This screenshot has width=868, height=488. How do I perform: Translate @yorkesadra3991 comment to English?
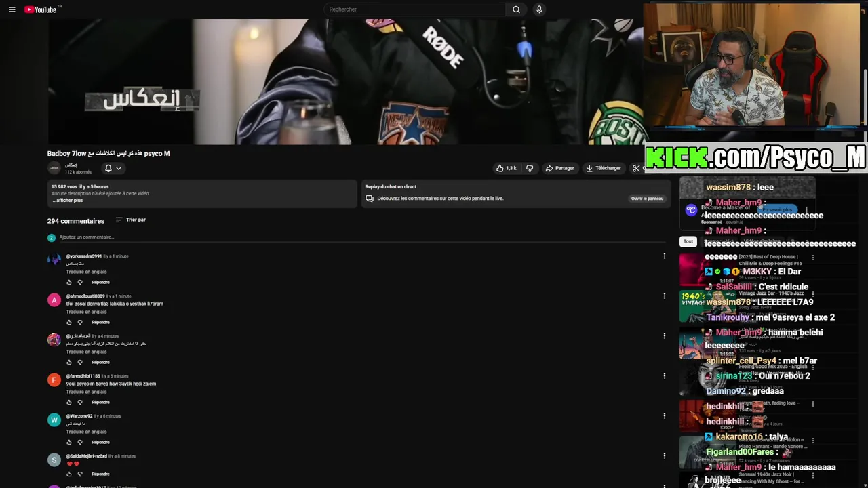click(86, 272)
